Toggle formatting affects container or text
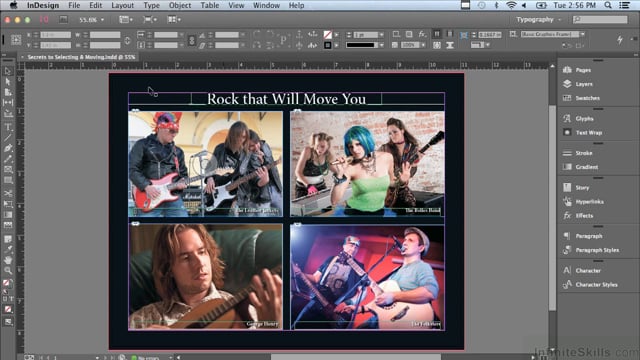This screenshot has width=640, height=360. point(8,299)
